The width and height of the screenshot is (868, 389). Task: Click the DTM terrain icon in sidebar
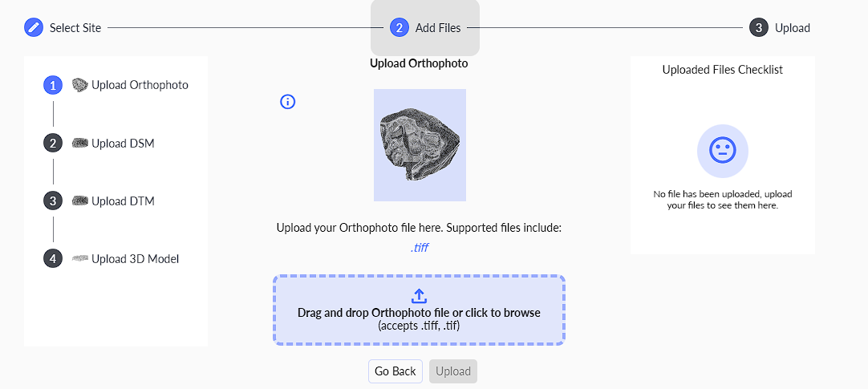point(79,201)
